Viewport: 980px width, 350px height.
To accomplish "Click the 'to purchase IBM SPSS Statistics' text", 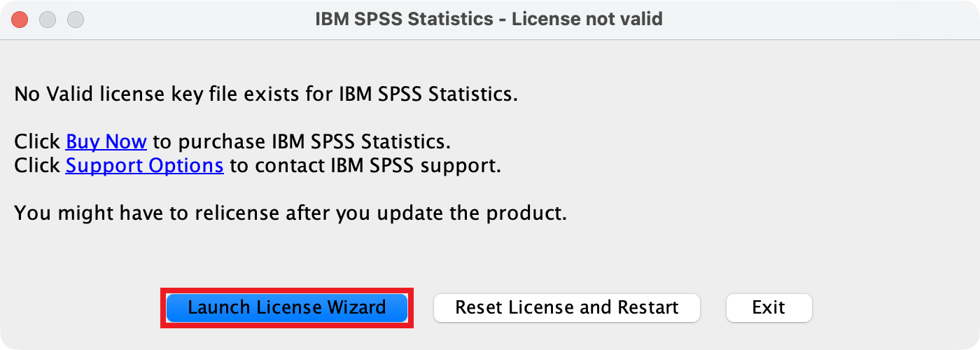I will (x=302, y=141).
